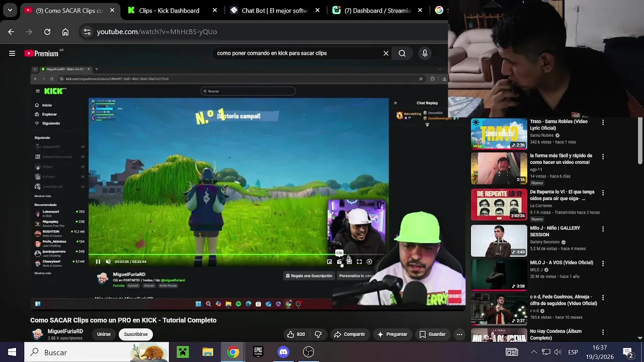Show hidden system tray icons
The width and height of the screenshot is (644, 362).
(x=534, y=352)
